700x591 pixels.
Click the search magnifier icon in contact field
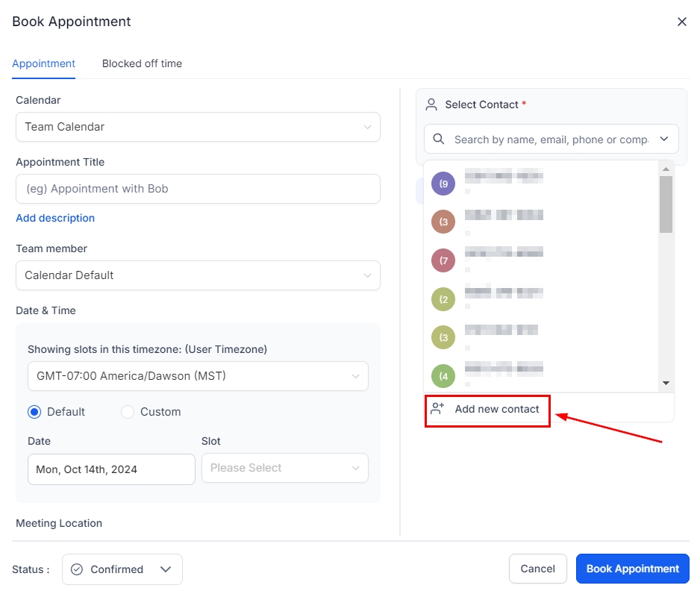pos(439,140)
